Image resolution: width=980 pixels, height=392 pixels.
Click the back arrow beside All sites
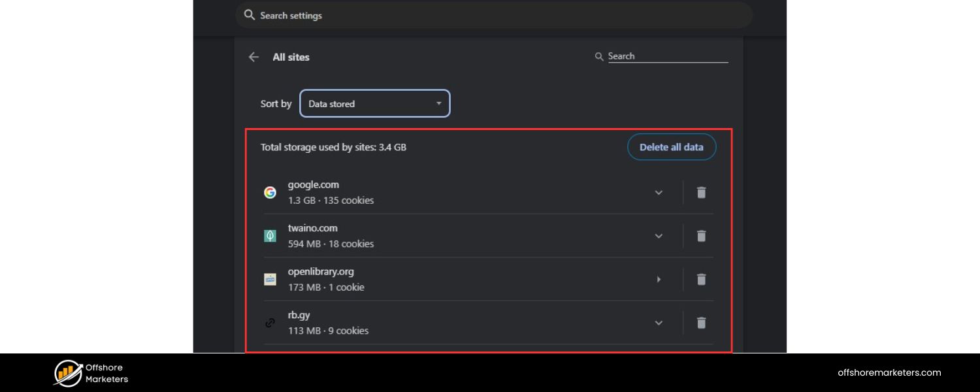pos(253,57)
